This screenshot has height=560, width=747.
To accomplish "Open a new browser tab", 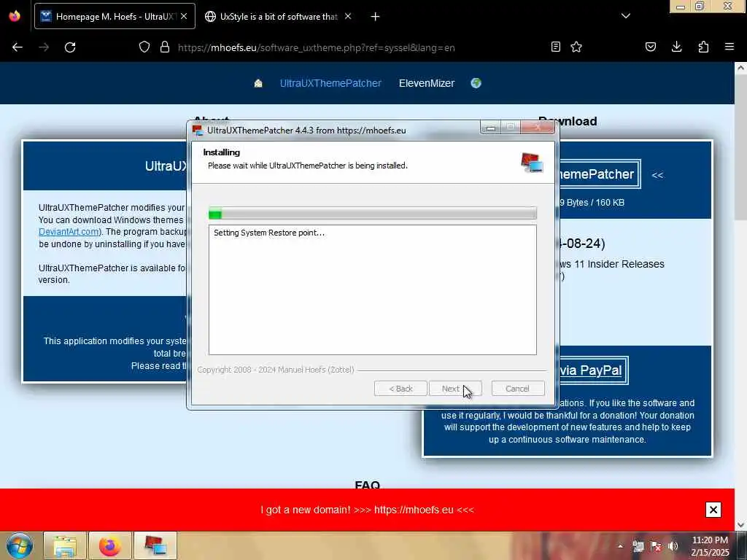I will click(x=376, y=17).
